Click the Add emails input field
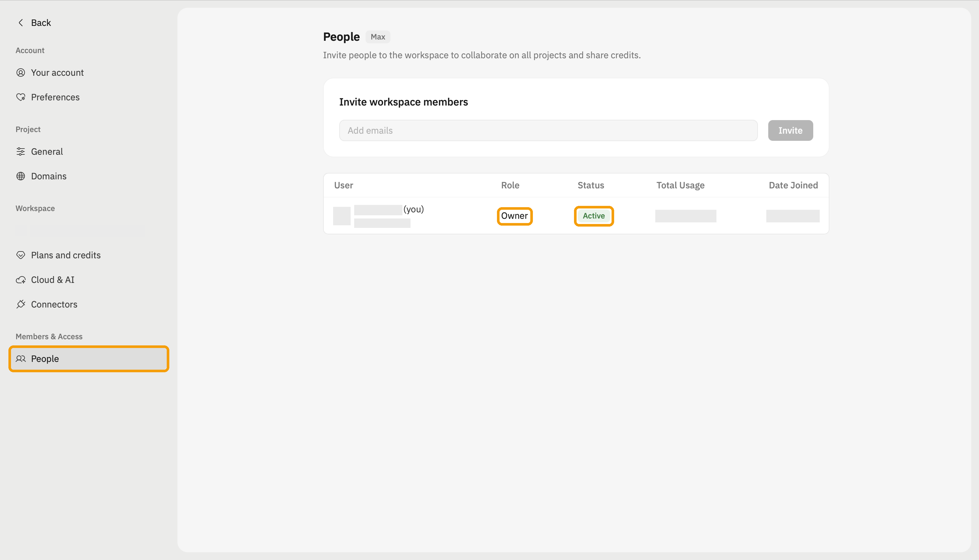The image size is (979, 560). [x=548, y=130]
